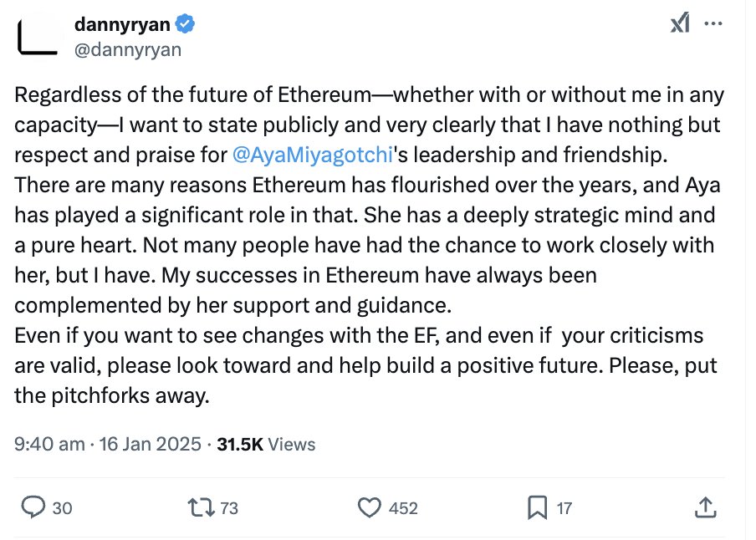Like the tweet with the heart icon
Screen dimensions: 756x540
370,507
